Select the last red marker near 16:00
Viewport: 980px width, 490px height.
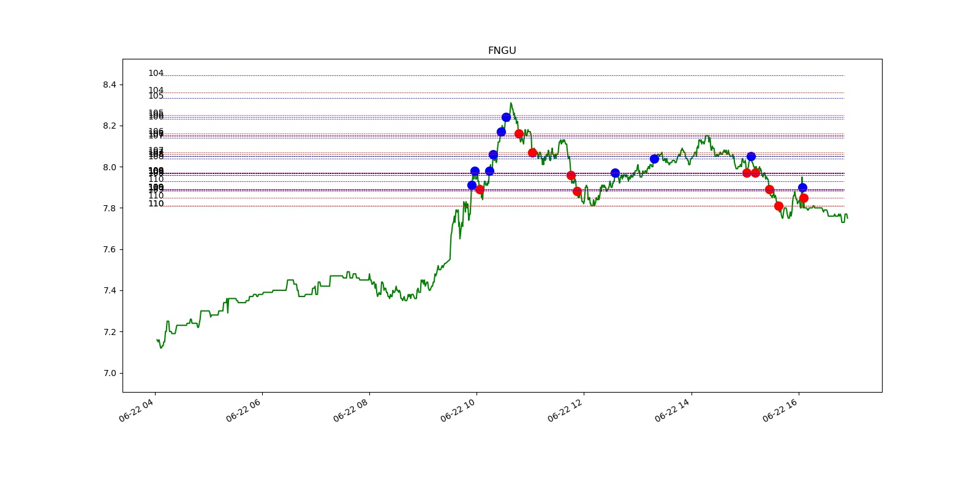(804, 198)
